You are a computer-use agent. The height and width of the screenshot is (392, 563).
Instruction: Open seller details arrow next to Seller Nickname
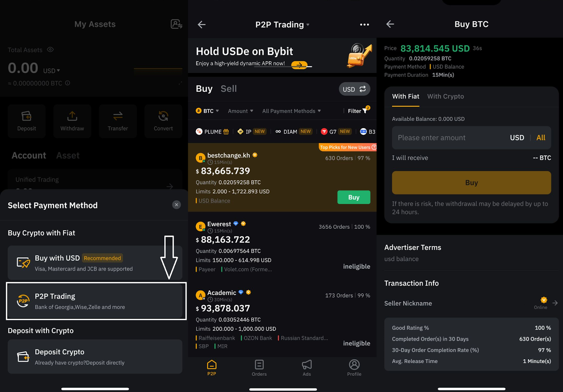tap(555, 303)
